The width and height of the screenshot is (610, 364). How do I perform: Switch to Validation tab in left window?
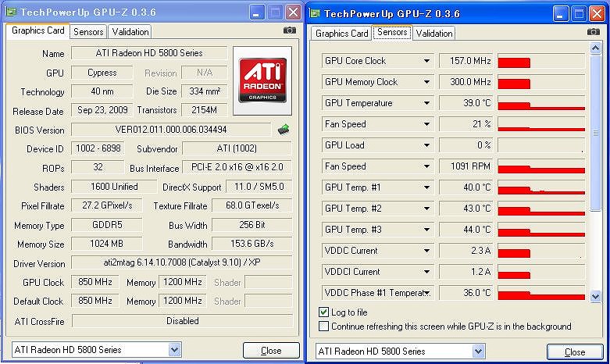click(x=130, y=32)
